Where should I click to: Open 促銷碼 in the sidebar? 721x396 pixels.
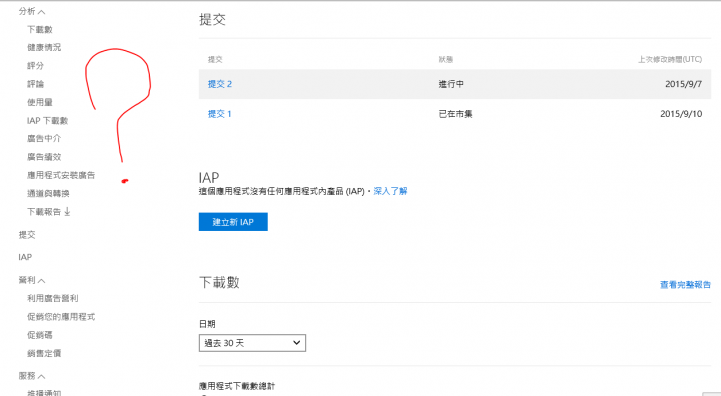40,335
